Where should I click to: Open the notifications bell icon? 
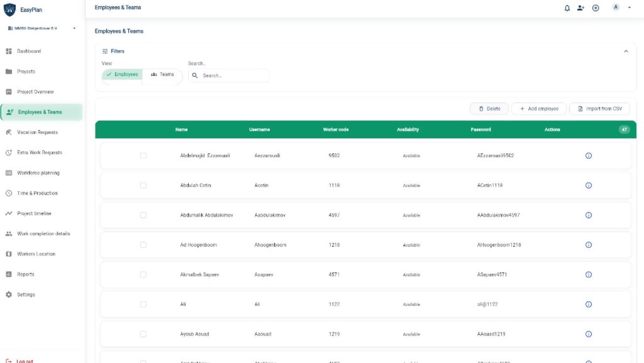point(567,8)
